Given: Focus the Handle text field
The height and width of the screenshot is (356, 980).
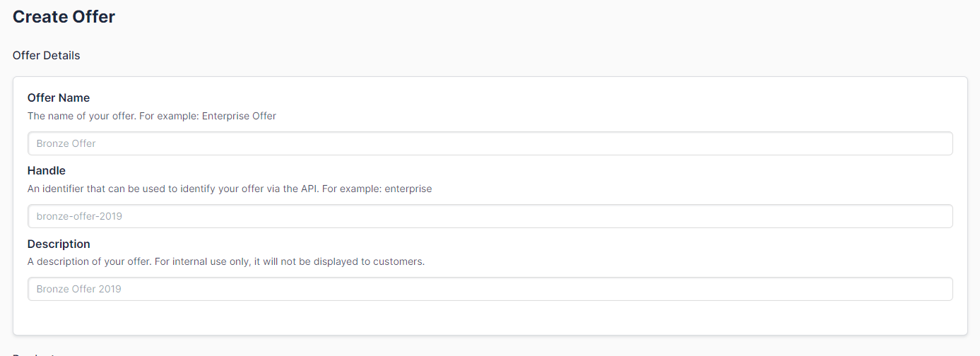Looking at the screenshot, I should click(x=490, y=216).
